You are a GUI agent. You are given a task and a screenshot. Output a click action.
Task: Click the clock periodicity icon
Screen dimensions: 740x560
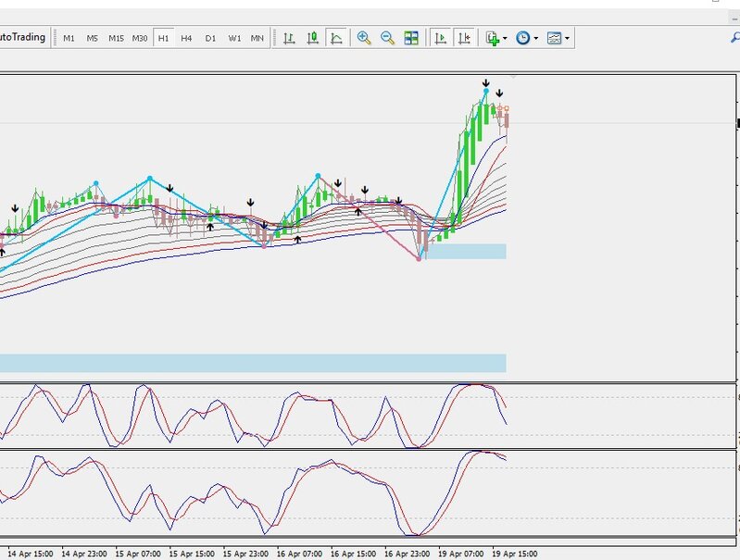[523, 38]
